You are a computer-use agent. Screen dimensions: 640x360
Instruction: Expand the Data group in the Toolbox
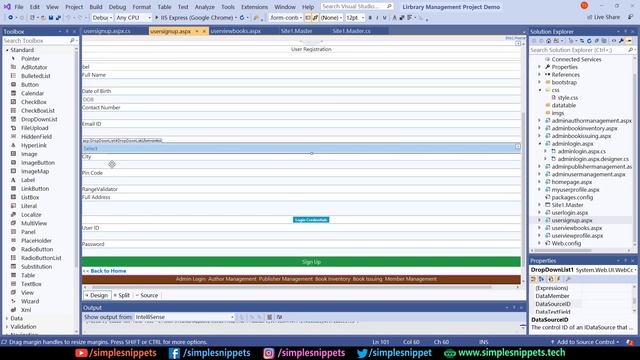(7, 318)
